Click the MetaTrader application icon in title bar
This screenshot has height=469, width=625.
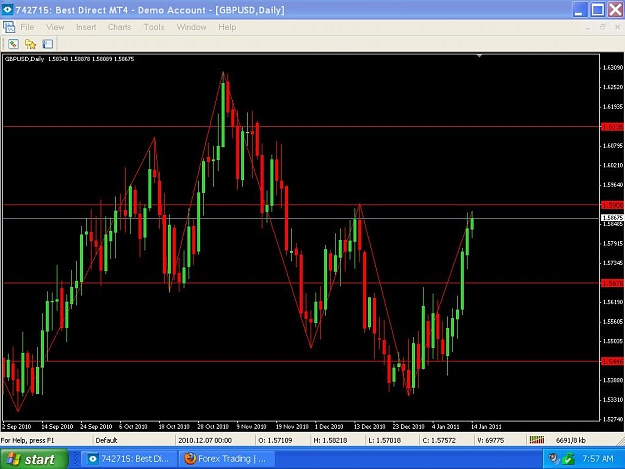(7, 10)
